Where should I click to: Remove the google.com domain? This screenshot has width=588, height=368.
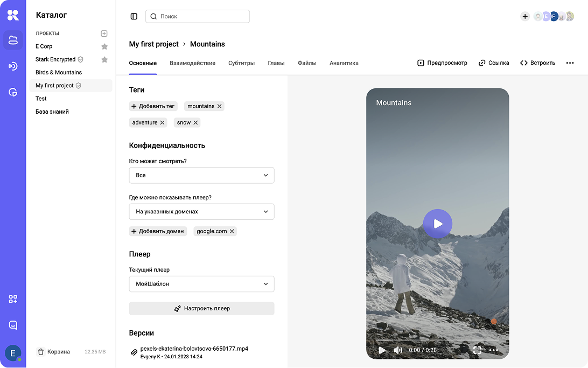click(232, 232)
